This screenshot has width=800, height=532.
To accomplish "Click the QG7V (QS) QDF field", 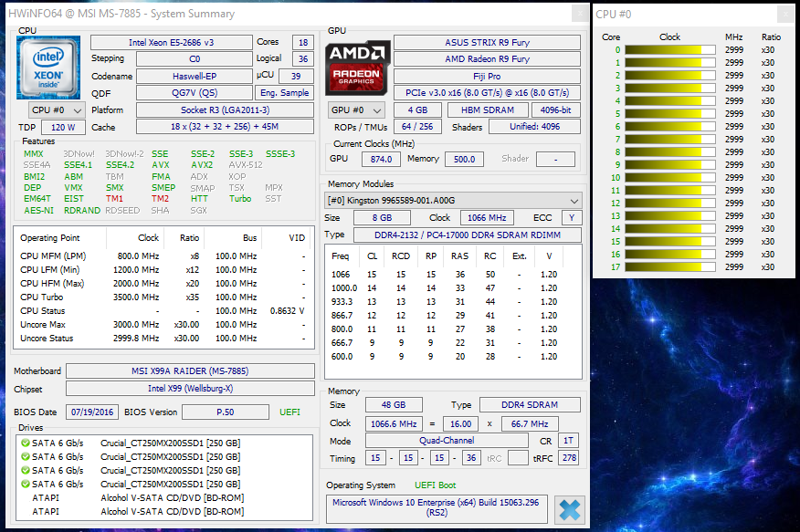I will tap(195, 93).
